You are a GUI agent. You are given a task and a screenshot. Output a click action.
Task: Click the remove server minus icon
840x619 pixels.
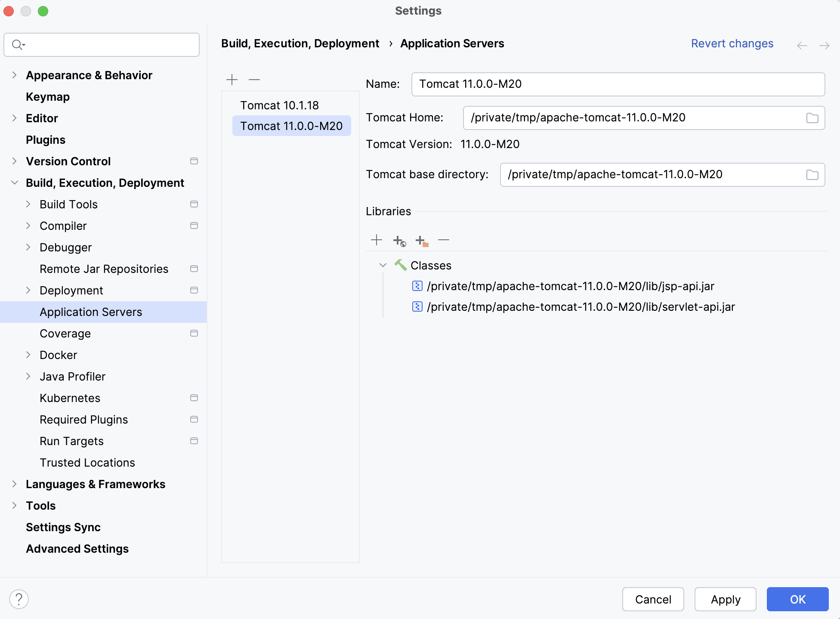pos(254,79)
